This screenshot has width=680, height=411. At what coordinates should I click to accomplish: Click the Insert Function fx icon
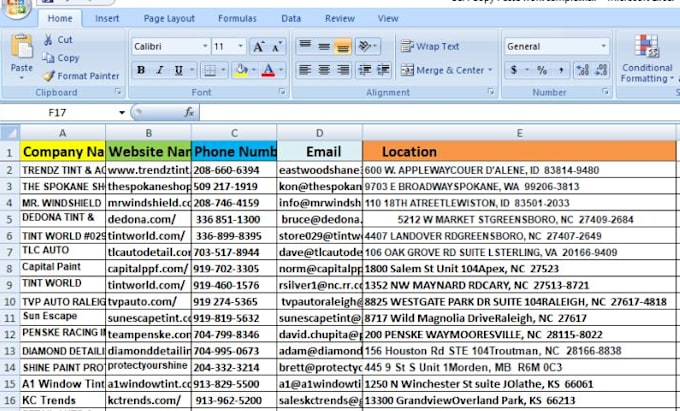tap(189, 113)
